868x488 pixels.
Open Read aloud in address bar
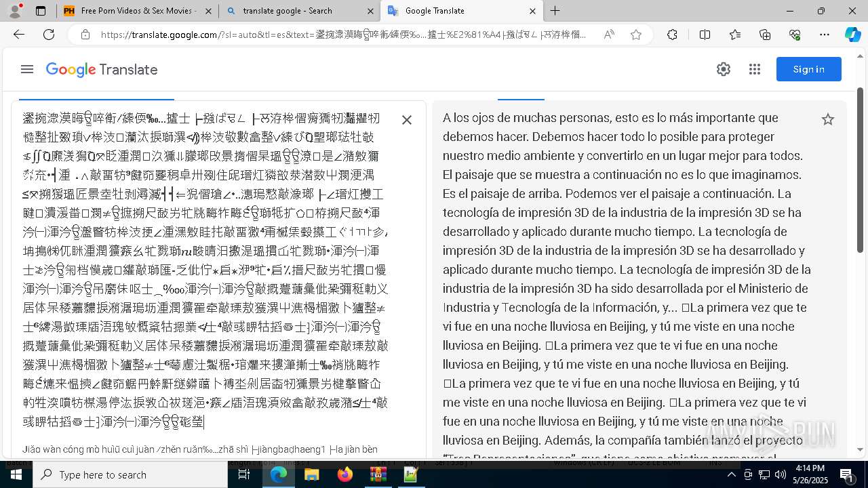609,35
